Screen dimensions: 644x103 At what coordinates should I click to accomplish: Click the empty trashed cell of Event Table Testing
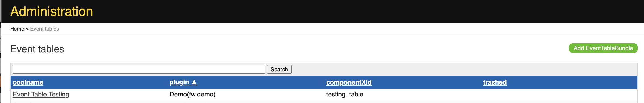[x=559, y=94]
